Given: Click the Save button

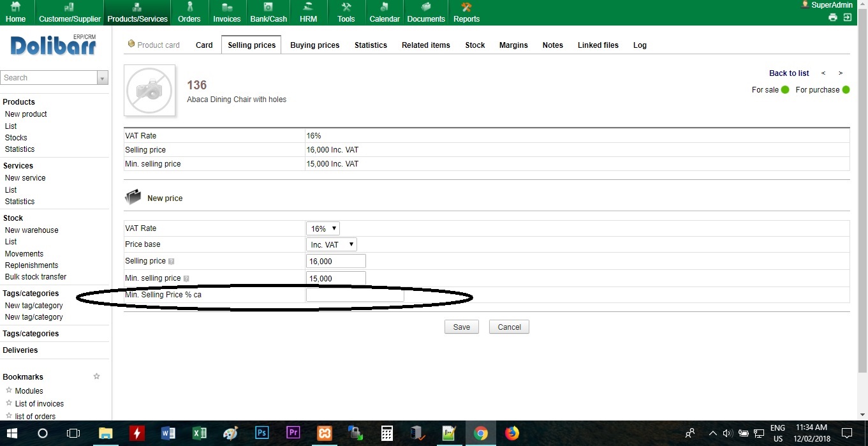Looking at the screenshot, I should [461, 327].
